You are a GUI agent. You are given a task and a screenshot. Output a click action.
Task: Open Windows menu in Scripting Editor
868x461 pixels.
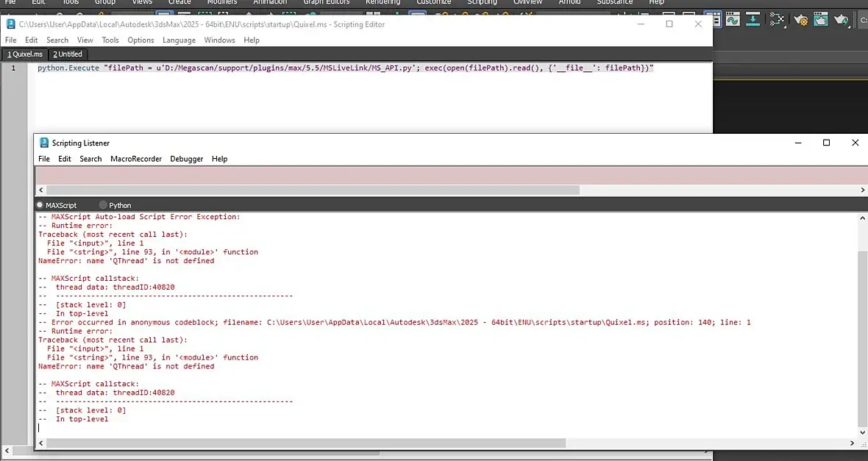tap(220, 40)
